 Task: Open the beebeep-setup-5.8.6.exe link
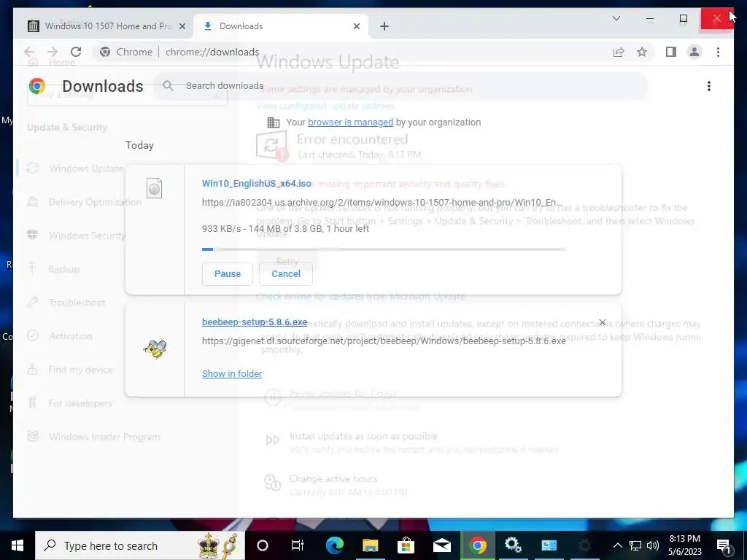255,322
